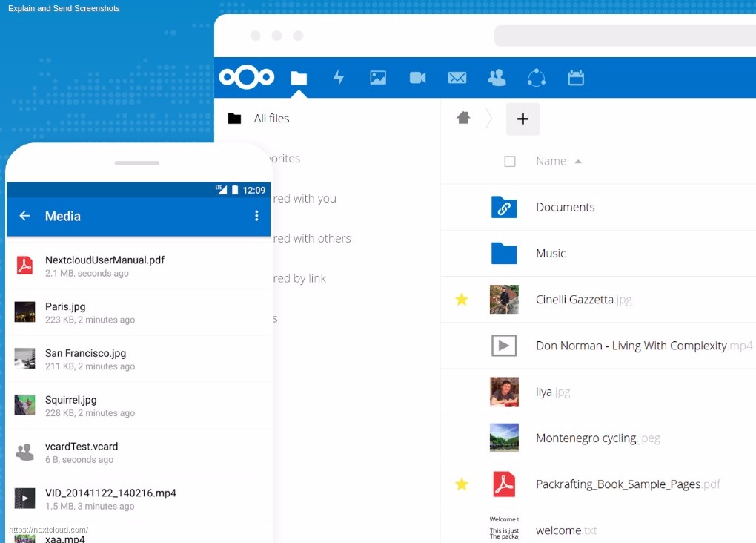
Task: Click the plus button to add new file
Action: 523,119
